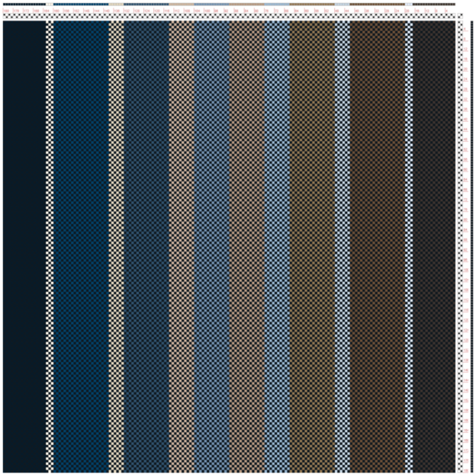Select the deep blue segment in warp color bar

[81, 4]
